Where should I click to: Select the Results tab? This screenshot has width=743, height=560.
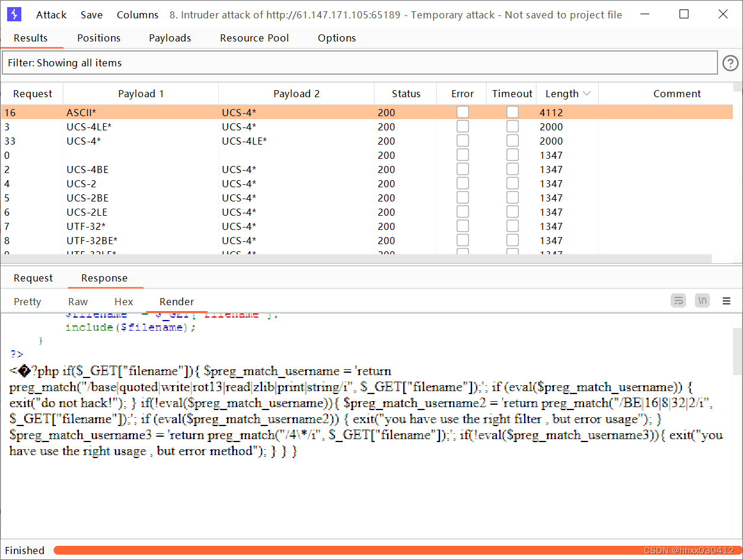31,38
